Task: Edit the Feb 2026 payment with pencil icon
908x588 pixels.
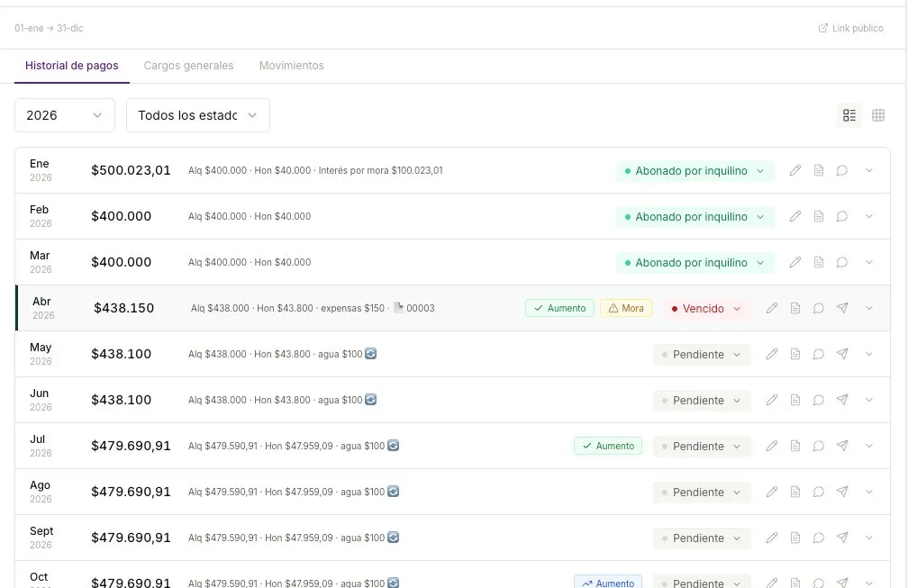Action: (x=795, y=216)
